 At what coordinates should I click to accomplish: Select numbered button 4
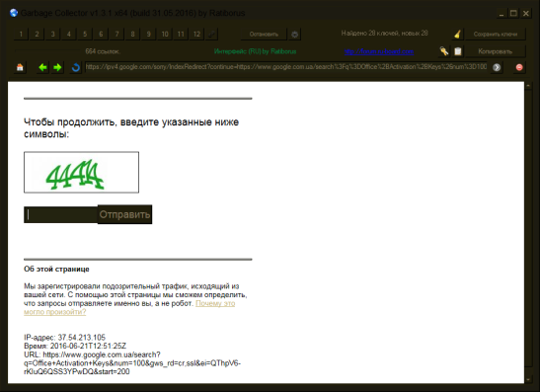69,35
